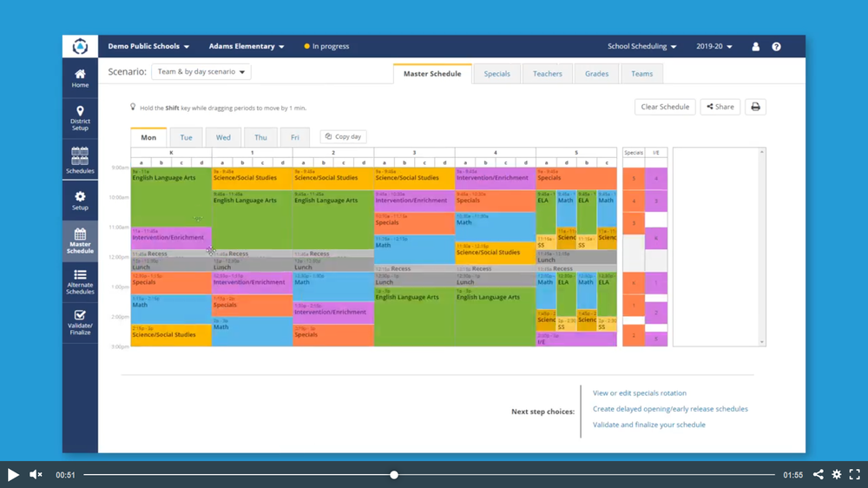Select the Mon day tab

coord(148,137)
